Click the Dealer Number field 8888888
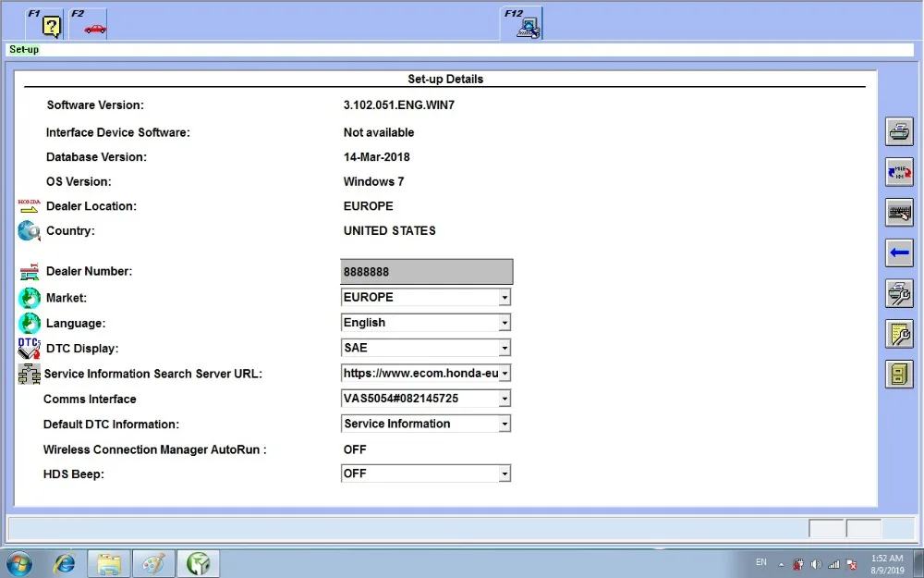Image resolution: width=924 pixels, height=578 pixels. pyautogui.click(x=427, y=272)
